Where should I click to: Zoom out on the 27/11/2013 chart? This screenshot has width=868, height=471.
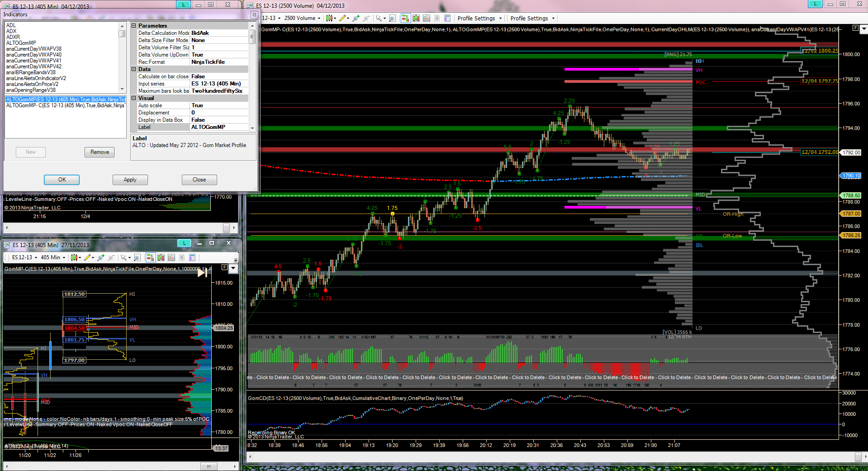111,257
